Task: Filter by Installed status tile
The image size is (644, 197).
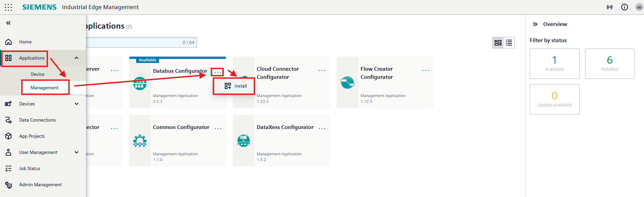Action: [x=610, y=64]
